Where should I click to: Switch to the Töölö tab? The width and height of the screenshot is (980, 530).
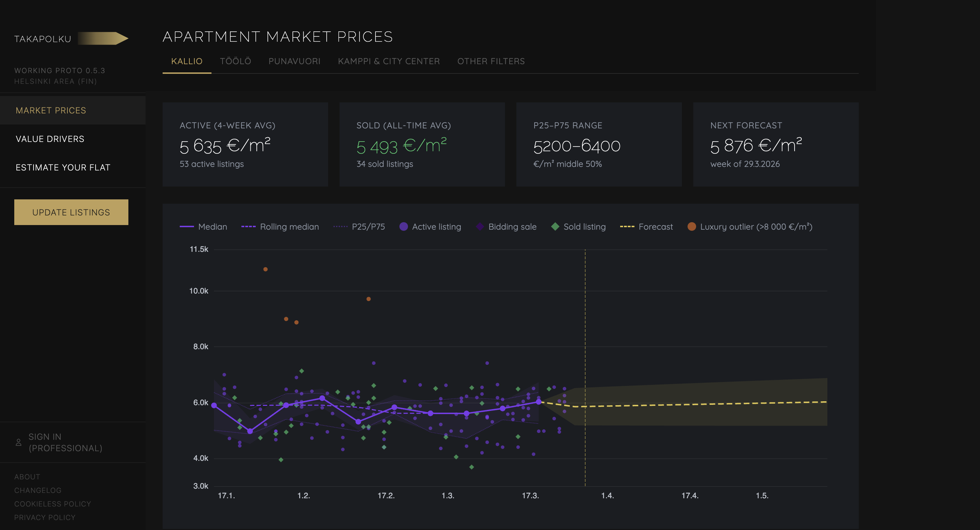click(235, 61)
